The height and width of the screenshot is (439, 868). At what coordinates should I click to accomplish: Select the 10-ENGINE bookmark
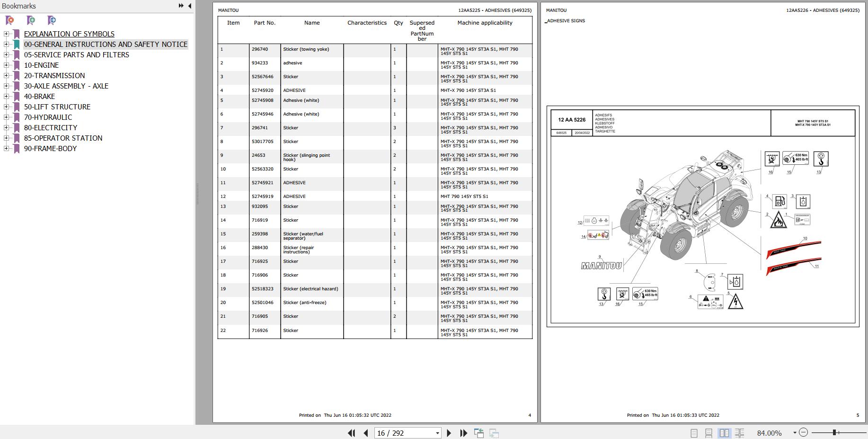42,65
